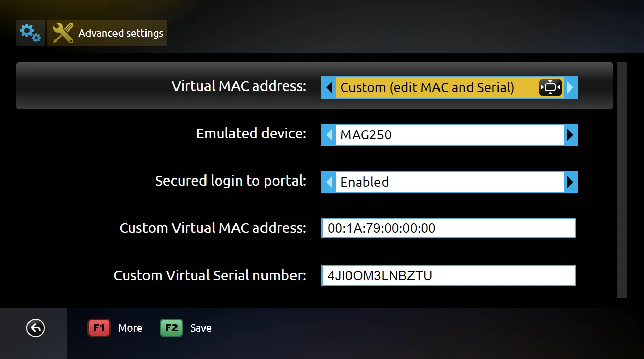644x359 pixels.
Task: Open the Advanced settings tab
Action: pos(107,33)
